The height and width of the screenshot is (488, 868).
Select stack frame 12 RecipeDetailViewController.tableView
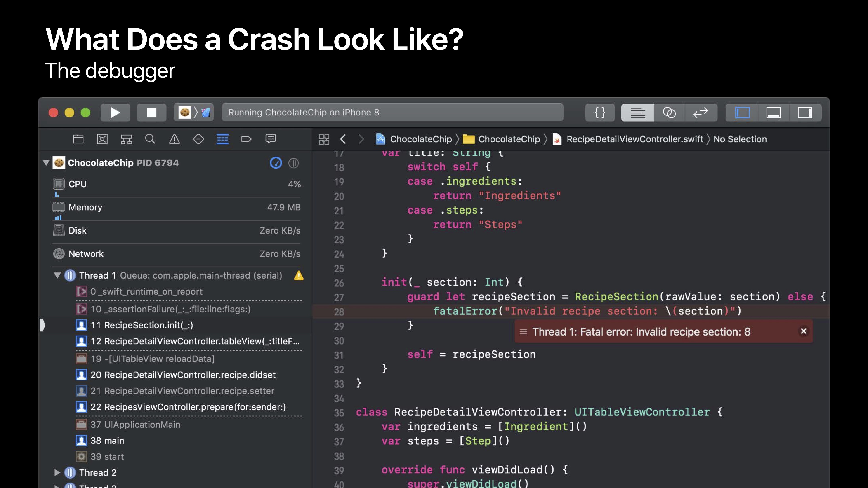[x=195, y=341]
